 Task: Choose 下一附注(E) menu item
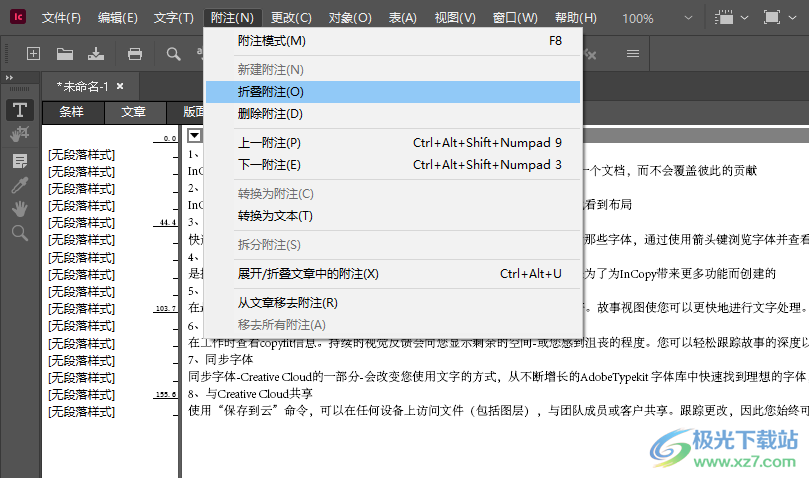[x=393, y=165]
